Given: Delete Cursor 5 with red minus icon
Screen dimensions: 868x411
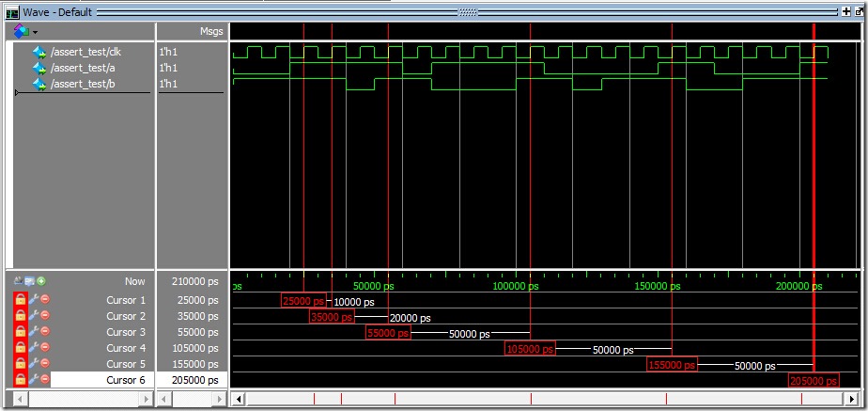Looking at the screenshot, I should tap(45, 364).
